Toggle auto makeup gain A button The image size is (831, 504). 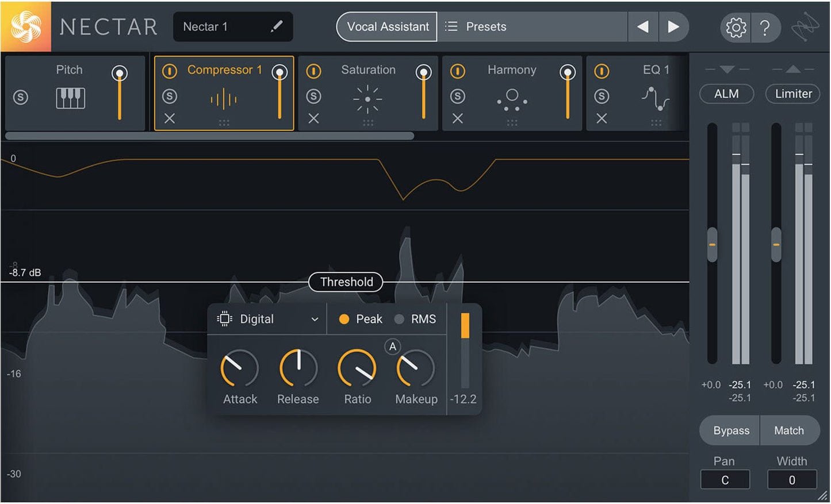[x=392, y=347]
